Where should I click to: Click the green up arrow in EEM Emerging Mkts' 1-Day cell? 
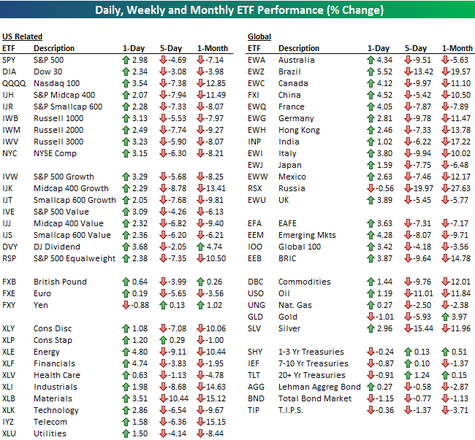(371, 235)
